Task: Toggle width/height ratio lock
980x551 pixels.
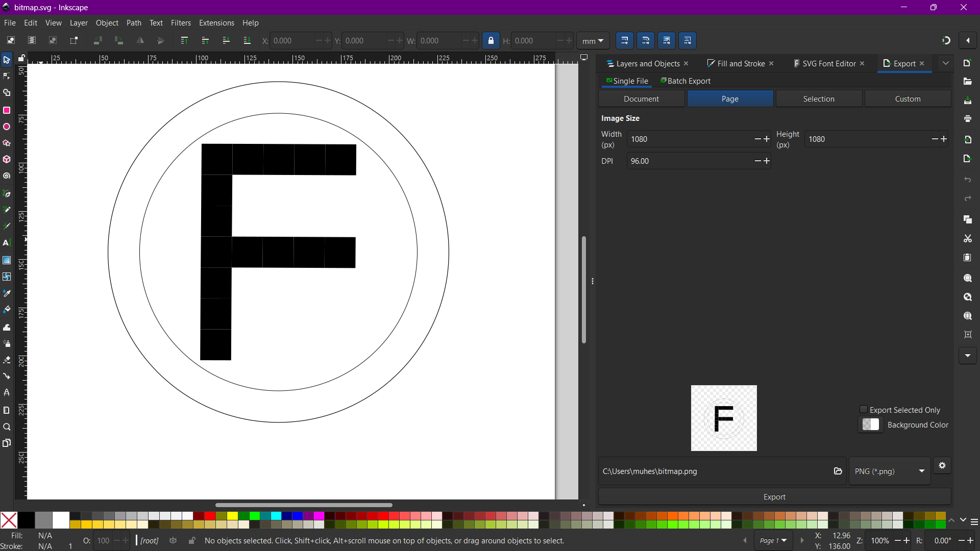Action: pos(491,41)
